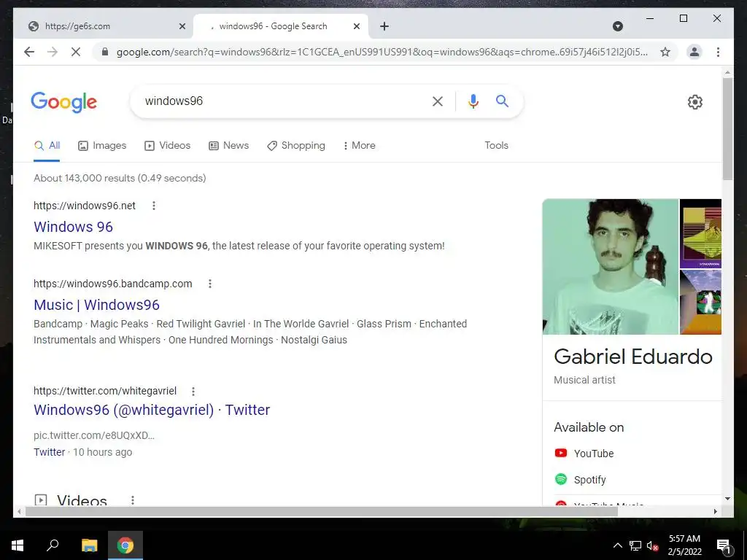Click the forward navigation arrow
Image resolution: width=747 pixels, height=560 pixels.
pos(53,52)
